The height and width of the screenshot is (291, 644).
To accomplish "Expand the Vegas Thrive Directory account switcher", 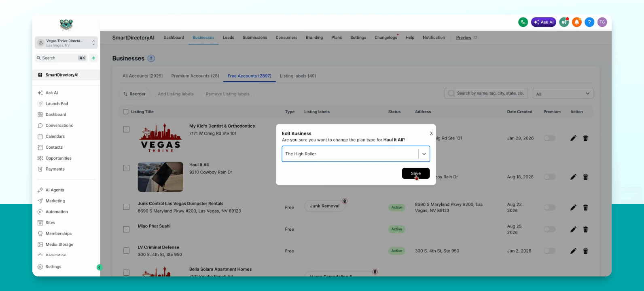I will [x=66, y=43].
